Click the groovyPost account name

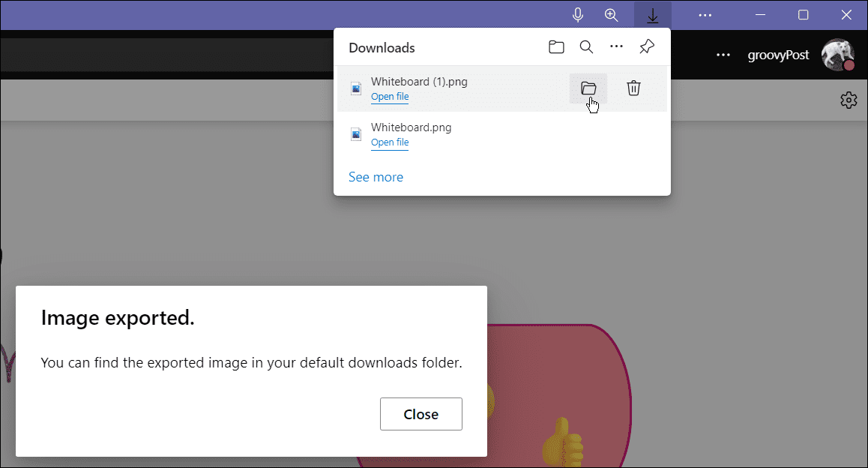coord(778,55)
